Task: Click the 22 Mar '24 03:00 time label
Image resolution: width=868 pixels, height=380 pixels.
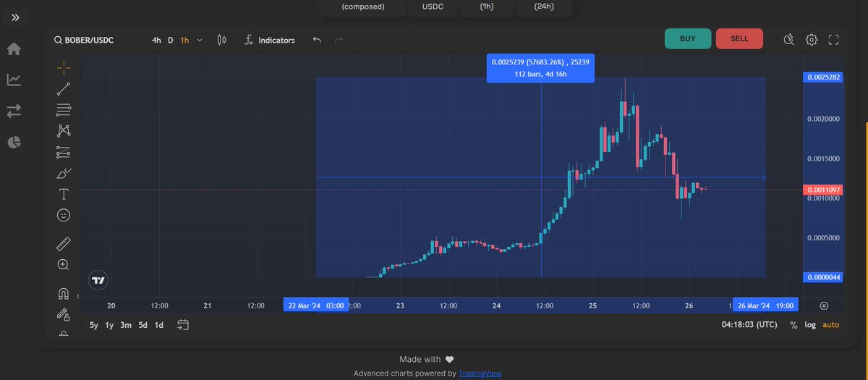Action: coord(315,305)
